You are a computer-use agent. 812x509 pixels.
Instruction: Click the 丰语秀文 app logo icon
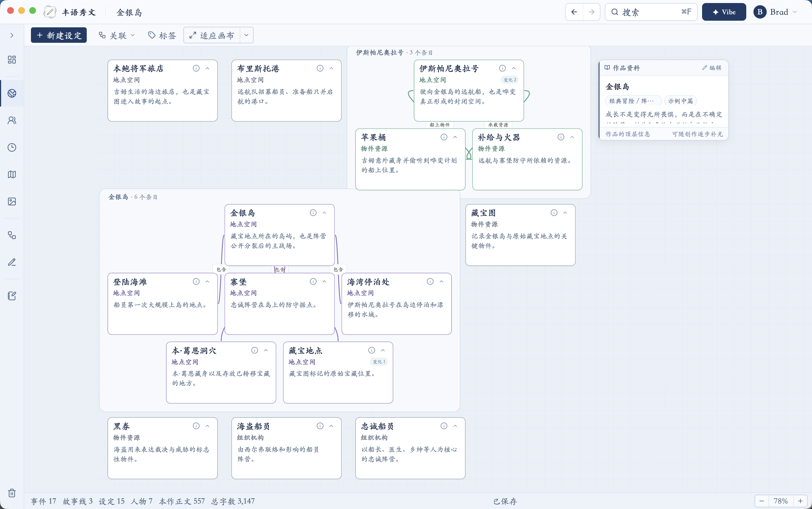50,12
